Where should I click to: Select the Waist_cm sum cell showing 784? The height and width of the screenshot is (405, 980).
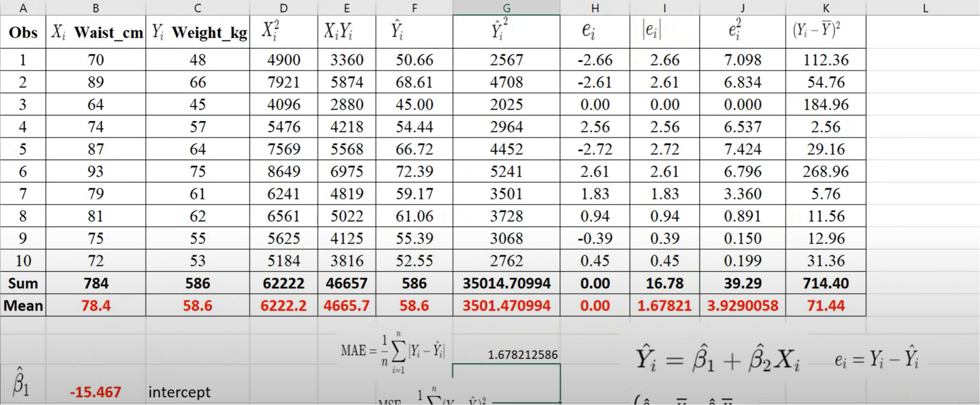(x=96, y=283)
